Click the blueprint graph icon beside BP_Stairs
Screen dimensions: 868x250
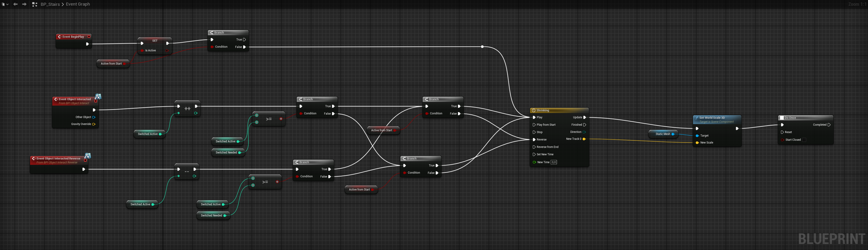tap(34, 4)
